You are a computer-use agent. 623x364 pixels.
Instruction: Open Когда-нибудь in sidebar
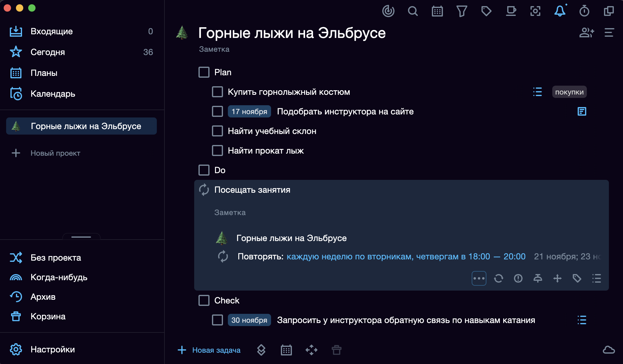pyautogui.click(x=81, y=277)
